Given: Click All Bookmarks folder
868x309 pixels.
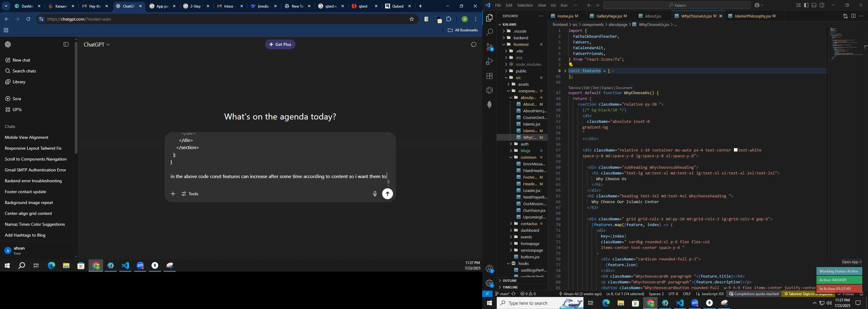Looking at the screenshot, I should click(463, 30).
